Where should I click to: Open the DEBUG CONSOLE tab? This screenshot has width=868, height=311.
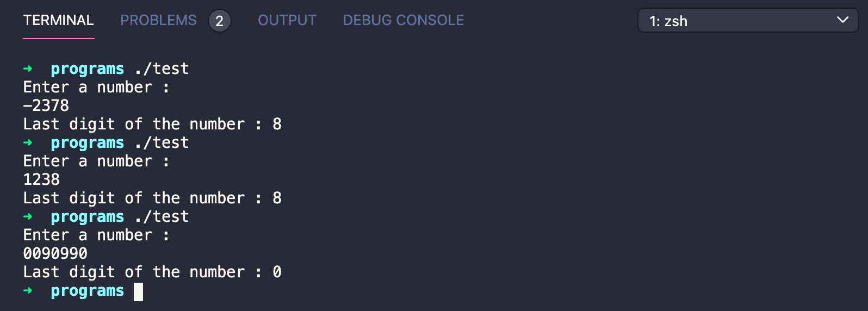[403, 21]
